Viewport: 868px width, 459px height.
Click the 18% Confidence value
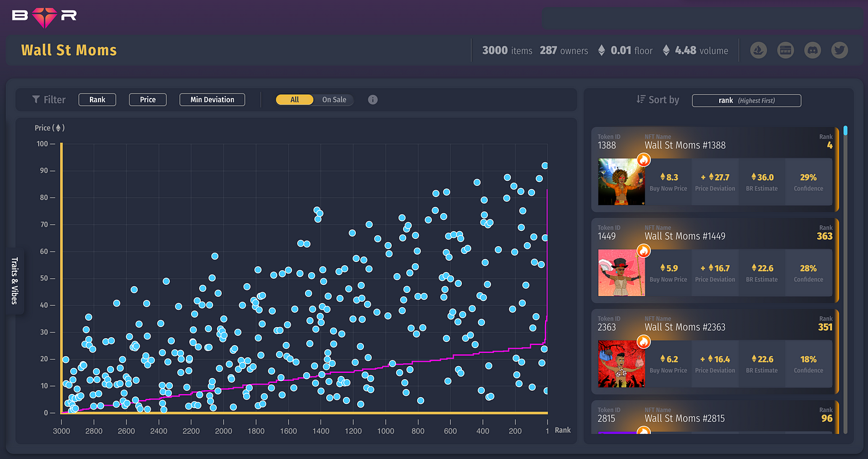click(808, 359)
